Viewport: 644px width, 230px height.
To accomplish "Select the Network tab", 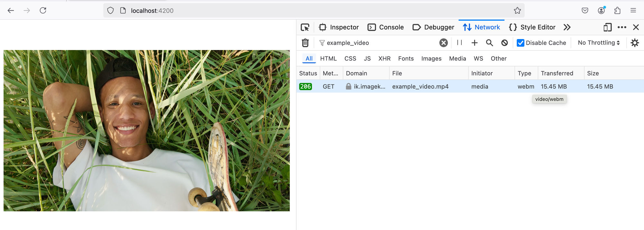I will tap(481, 27).
